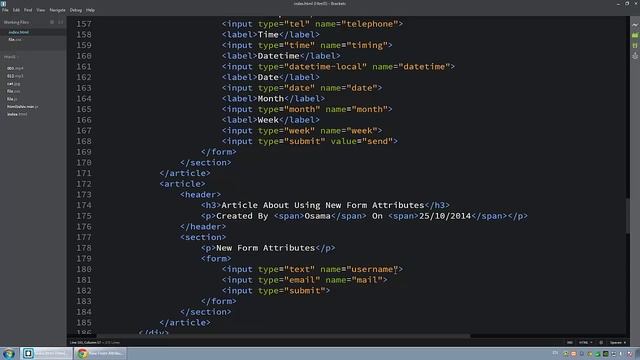Open the Extension Manager icon

(x=635, y=36)
